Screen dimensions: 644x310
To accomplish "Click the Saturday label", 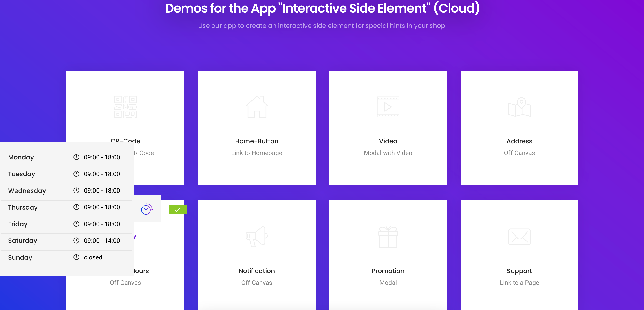I will [22, 241].
